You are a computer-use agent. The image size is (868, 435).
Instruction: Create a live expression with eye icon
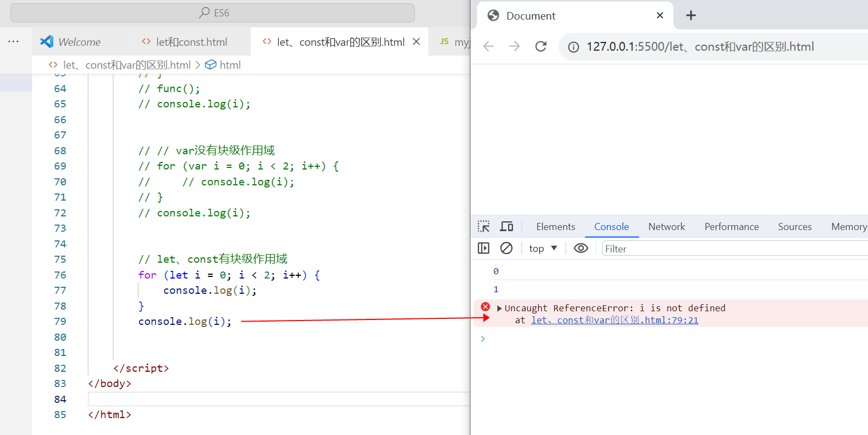click(x=581, y=248)
